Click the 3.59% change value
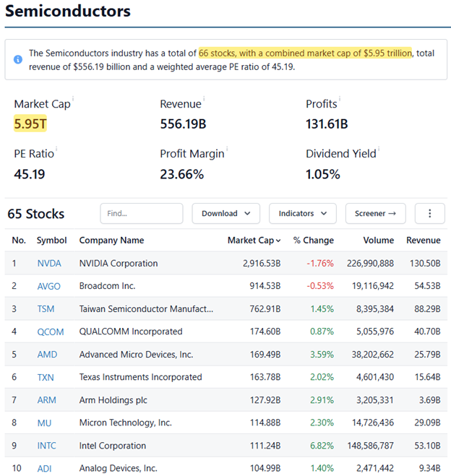Screen dimensions: 451x476 tap(322, 354)
